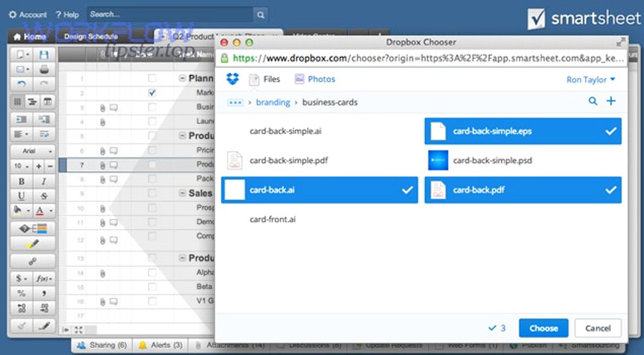
Task: Open discussion comment icon on row 6
Action: 113,151
